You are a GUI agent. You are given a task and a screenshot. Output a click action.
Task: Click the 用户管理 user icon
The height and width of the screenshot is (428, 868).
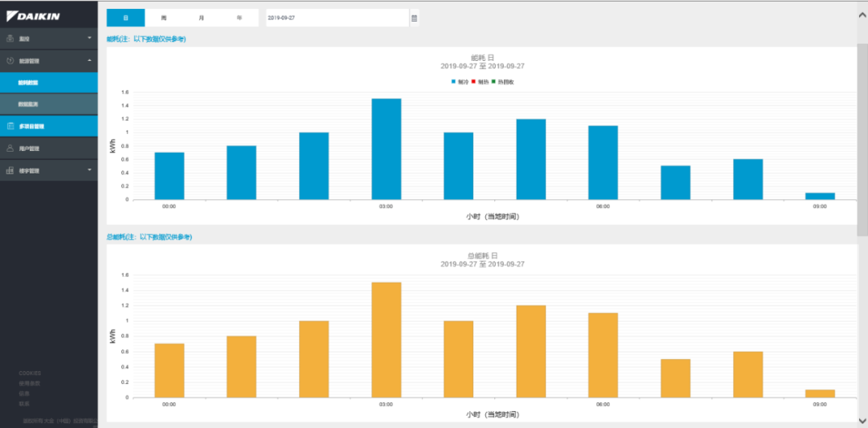(x=10, y=148)
